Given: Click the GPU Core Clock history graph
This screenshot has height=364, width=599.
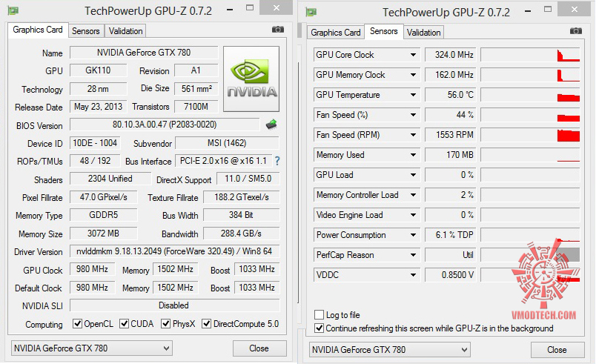Looking at the screenshot, I should coord(530,55).
